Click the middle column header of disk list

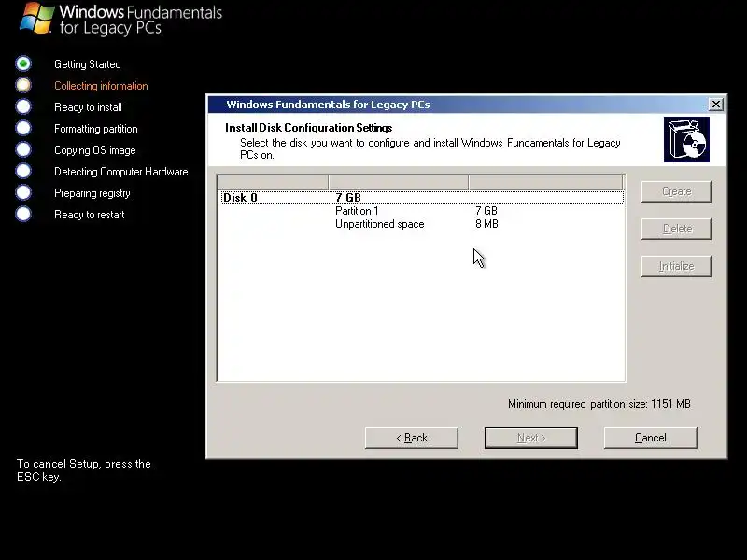click(x=399, y=182)
